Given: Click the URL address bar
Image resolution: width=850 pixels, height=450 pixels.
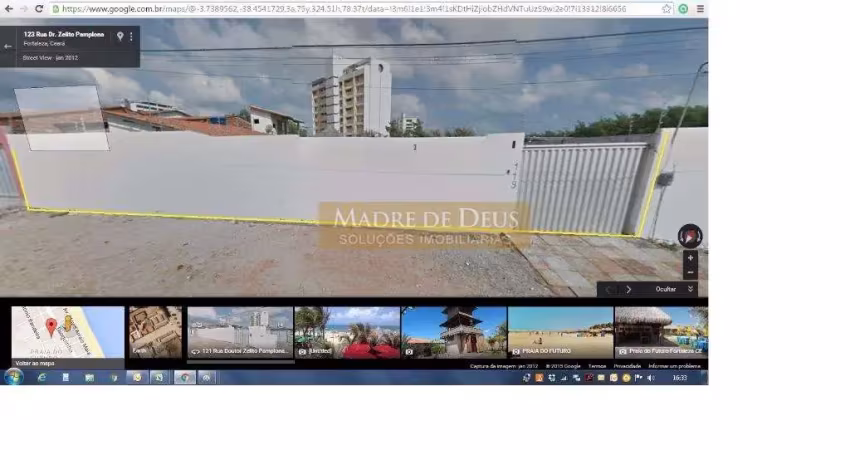Looking at the screenshot, I should coord(350,8).
